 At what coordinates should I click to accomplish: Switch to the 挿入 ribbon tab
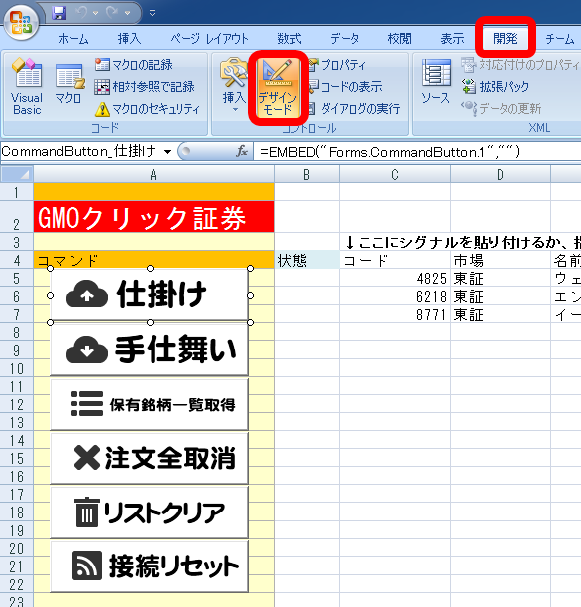point(129,39)
